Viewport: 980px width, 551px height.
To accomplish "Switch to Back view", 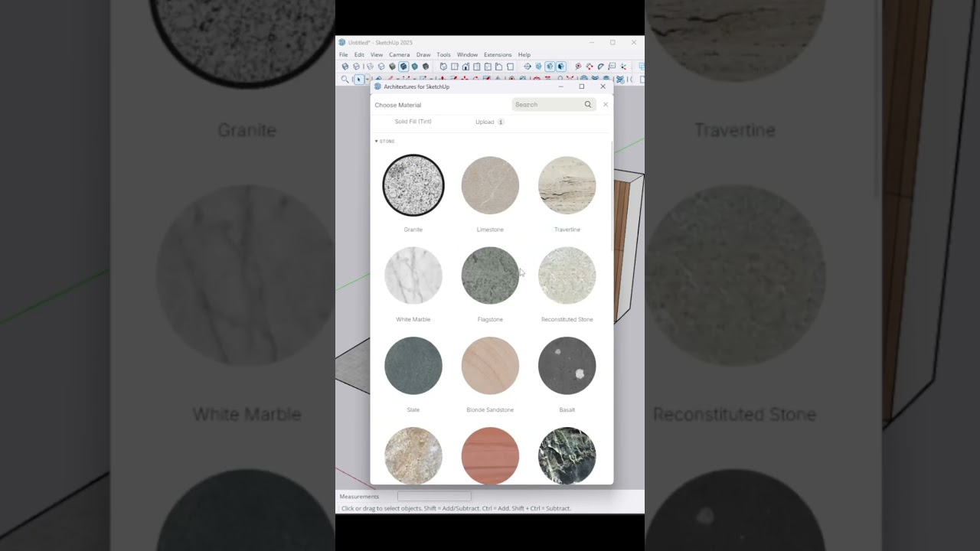I will pos(488,67).
